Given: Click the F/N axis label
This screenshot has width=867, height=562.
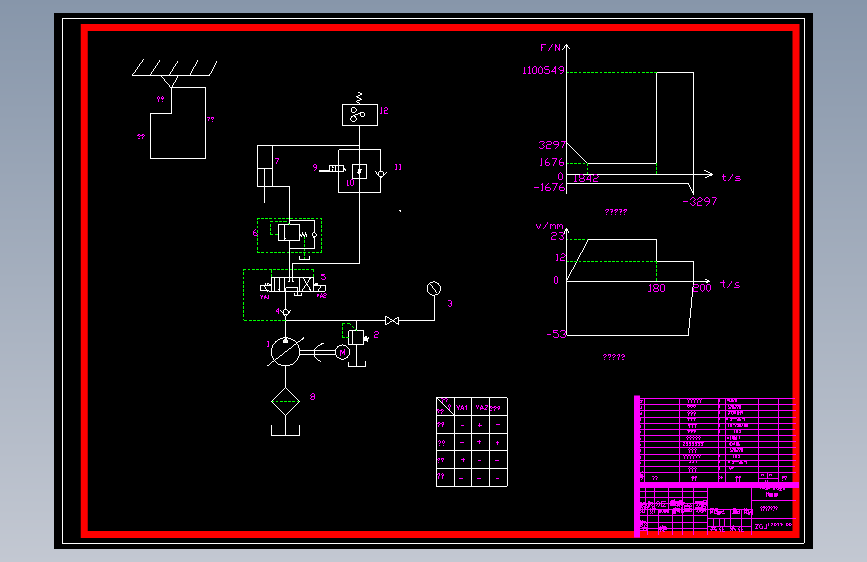Looking at the screenshot, I should coord(550,48).
